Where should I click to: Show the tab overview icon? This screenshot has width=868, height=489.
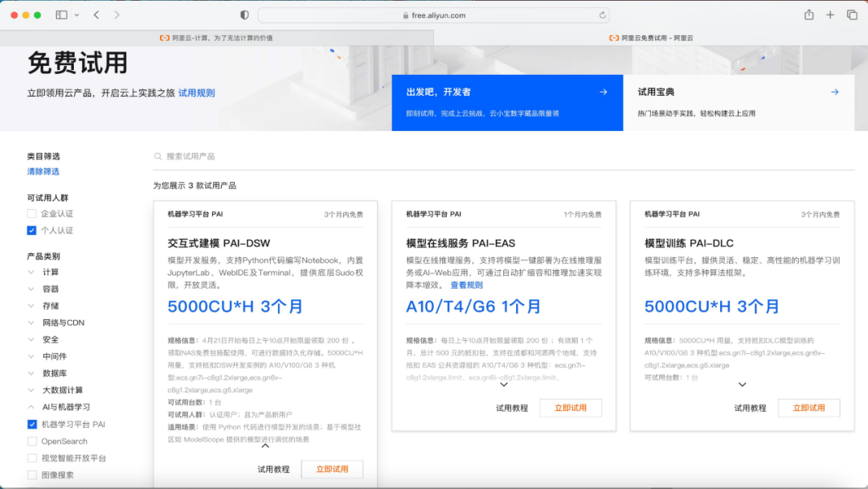click(852, 15)
